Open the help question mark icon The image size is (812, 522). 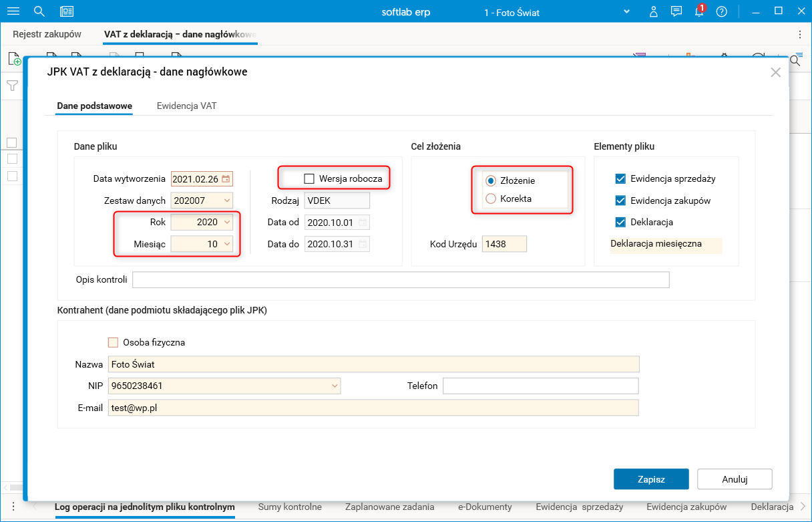721,11
